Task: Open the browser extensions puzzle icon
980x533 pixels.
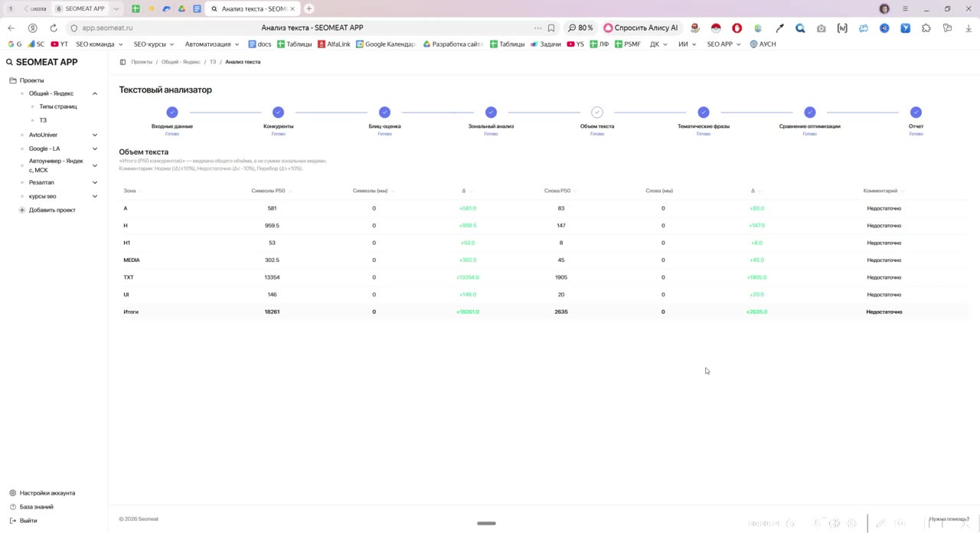Action: coord(926,28)
